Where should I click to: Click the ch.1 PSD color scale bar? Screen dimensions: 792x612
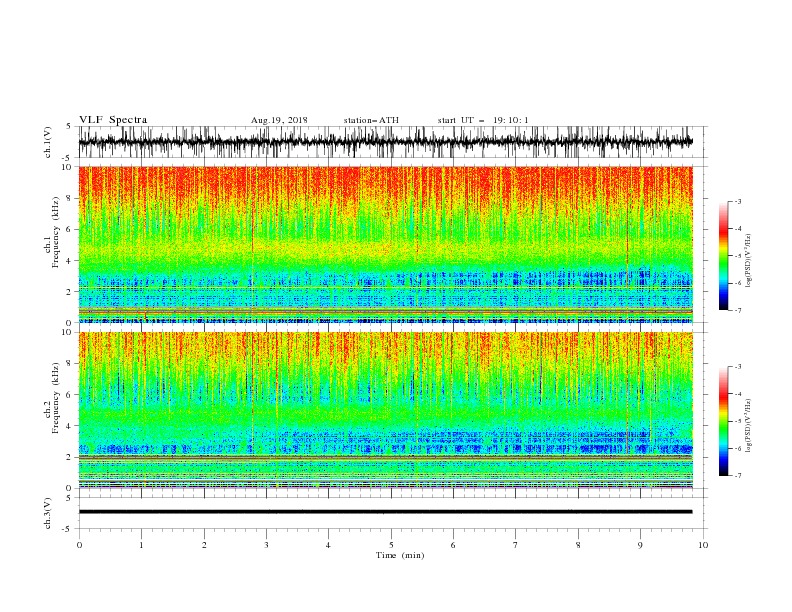(x=723, y=256)
